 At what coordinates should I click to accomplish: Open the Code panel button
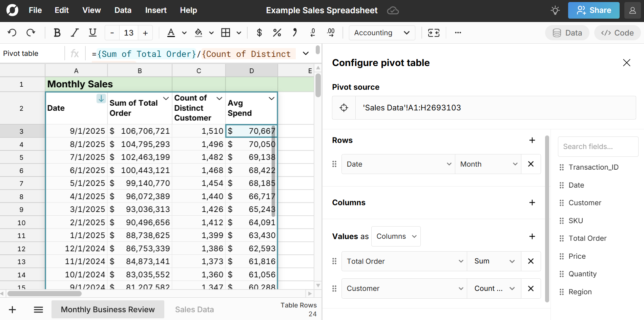[617, 33]
